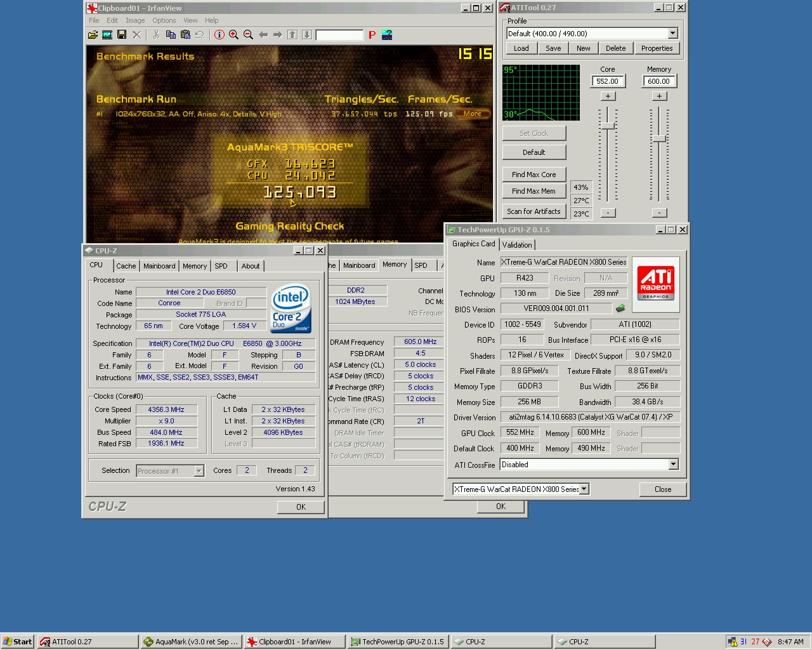The image size is (812, 650).
Task: Click the Zoom Out magnifier icon
Action: tap(248, 35)
